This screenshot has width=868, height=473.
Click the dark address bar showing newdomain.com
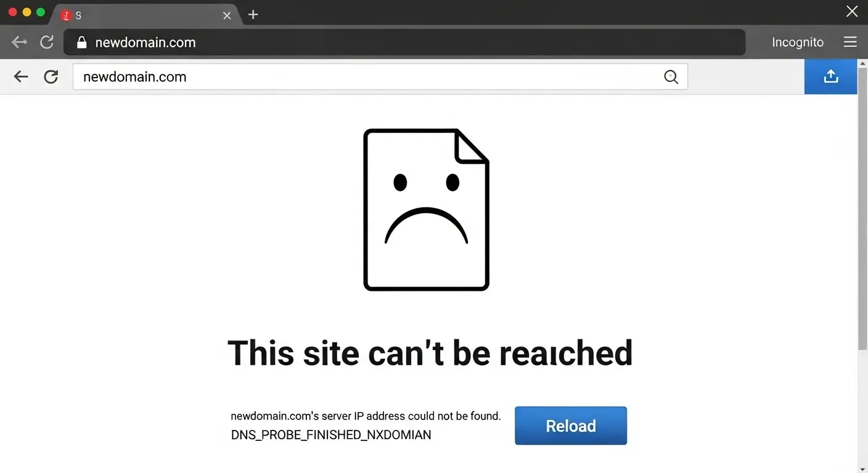coord(404,42)
